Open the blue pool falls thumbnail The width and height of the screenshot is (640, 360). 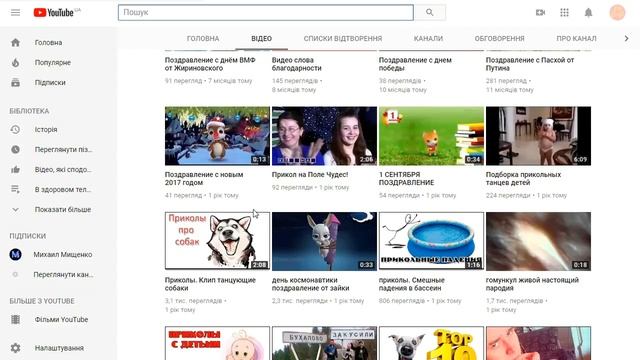[x=431, y=241]
